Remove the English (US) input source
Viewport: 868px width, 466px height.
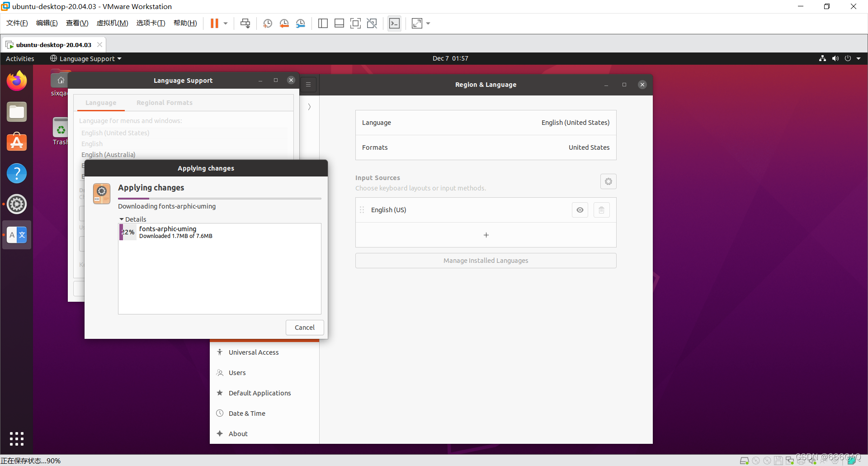point(602,210)
